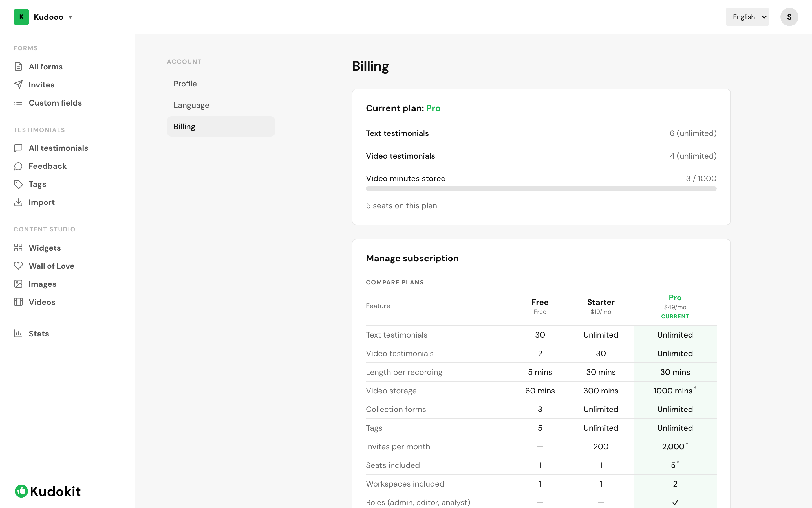Click the '200' Starter invites per month cell
812x508 pixels.
pyautogui.click(x=601, y=446)
